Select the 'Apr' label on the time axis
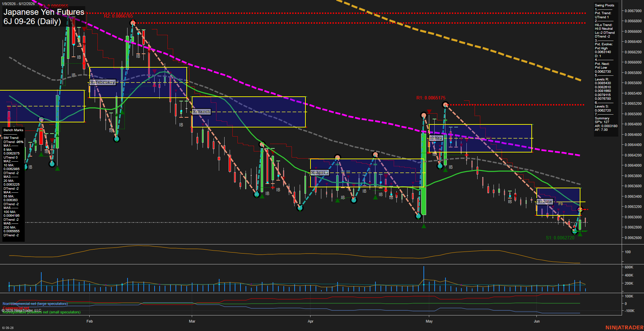 tap(310, 321)
